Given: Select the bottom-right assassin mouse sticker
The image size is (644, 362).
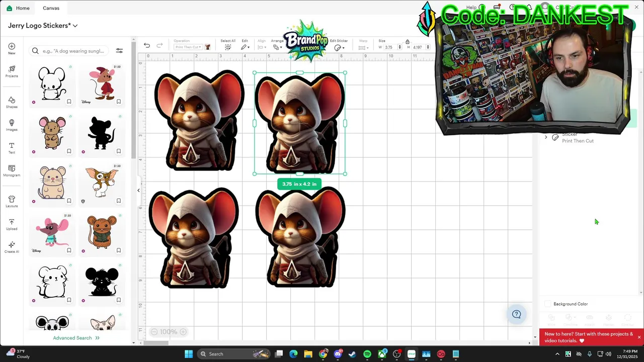Looking at the screenshot, I should point(300,237).
